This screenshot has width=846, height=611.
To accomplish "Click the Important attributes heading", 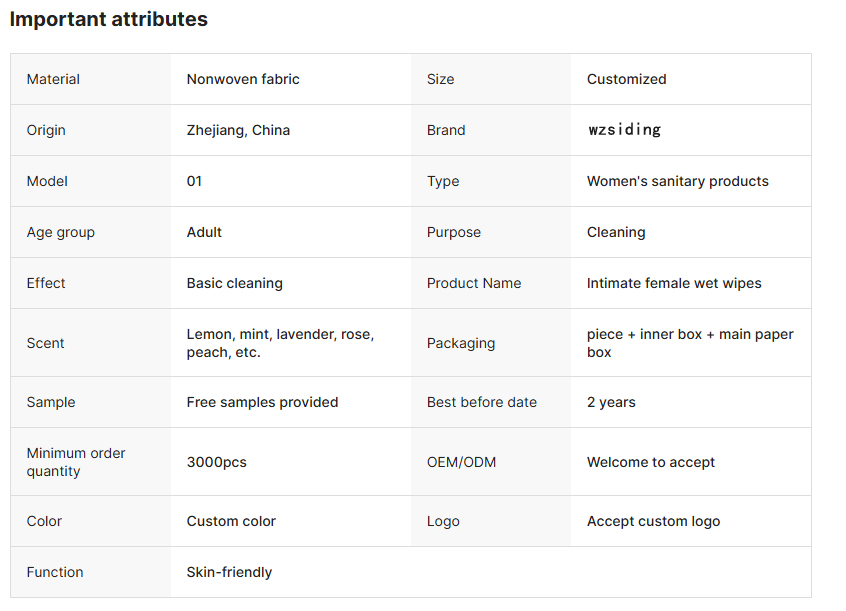I will 109,19.
